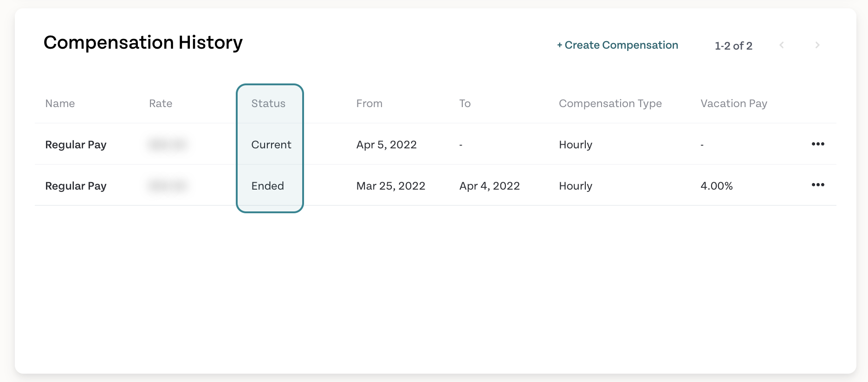Click the Vacation Pay column header
Image resolution: width=868 pixels, height=382 pixels.
click(x=734, y=103)
